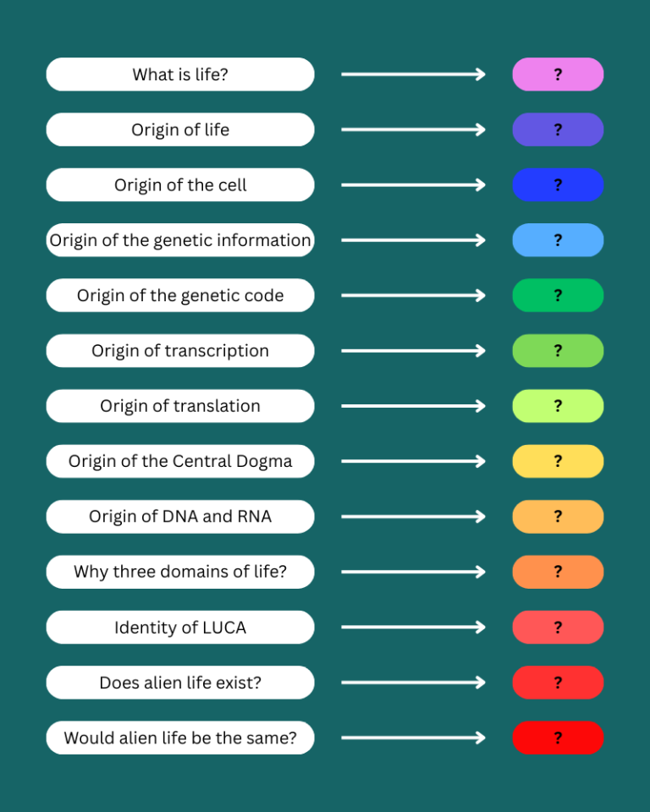
Task: Click the arrow beside 'What is life?'
Action: tap(413, 74)
